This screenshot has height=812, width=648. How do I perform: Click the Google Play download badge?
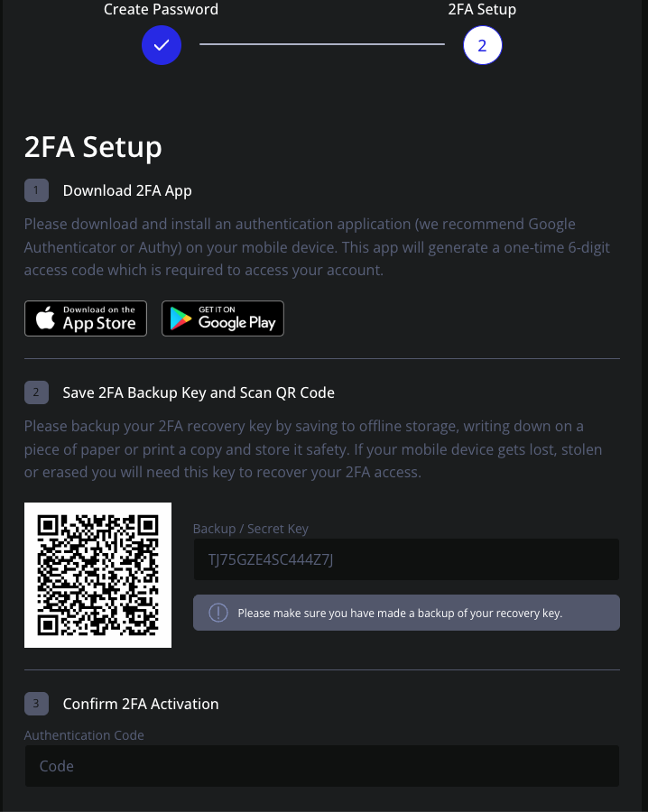coord(222,318)
